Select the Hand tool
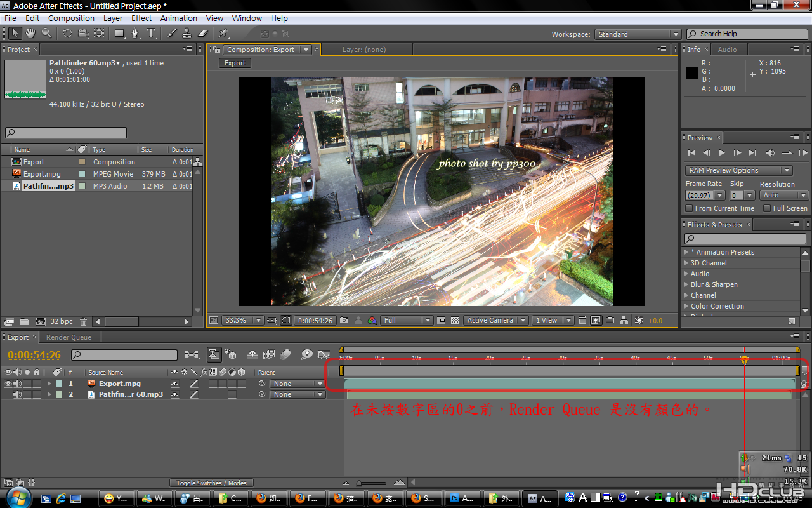The width and height of the screenshot is (812, 508). 30,34
